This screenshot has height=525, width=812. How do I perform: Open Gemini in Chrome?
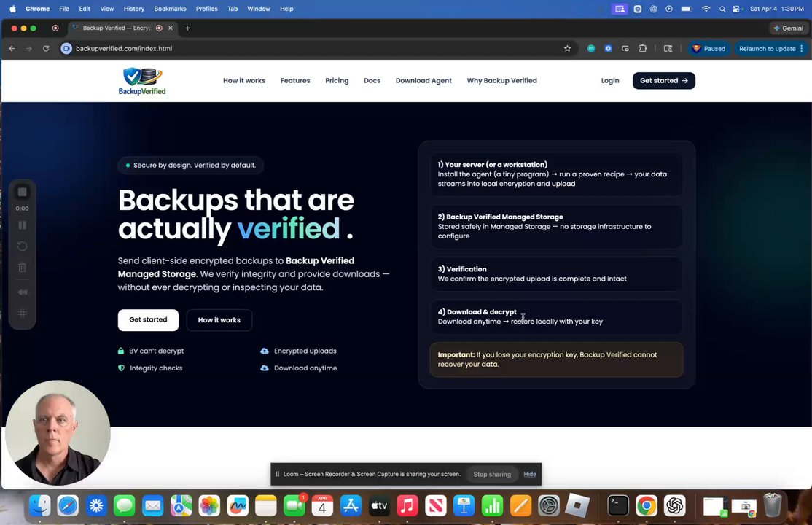click(788, 28)
